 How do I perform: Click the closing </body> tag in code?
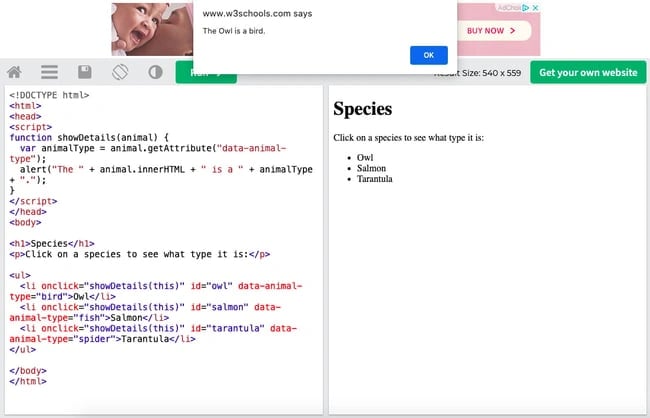[x=28, y=371]
